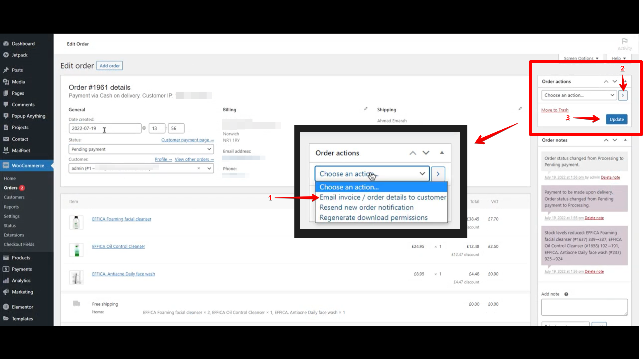This screenshot has width=644, height=359.
Task: Click the Jetpack sidebar icon
Action: (6, 55)
